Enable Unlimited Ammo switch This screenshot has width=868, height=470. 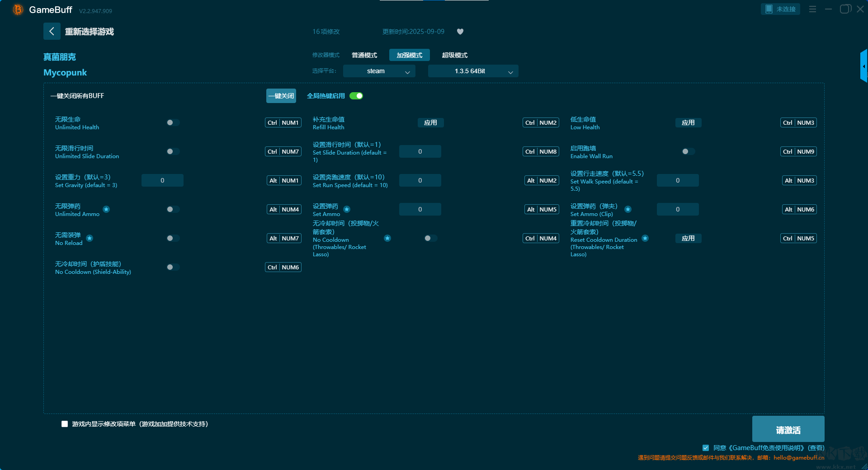coord(173,209)
